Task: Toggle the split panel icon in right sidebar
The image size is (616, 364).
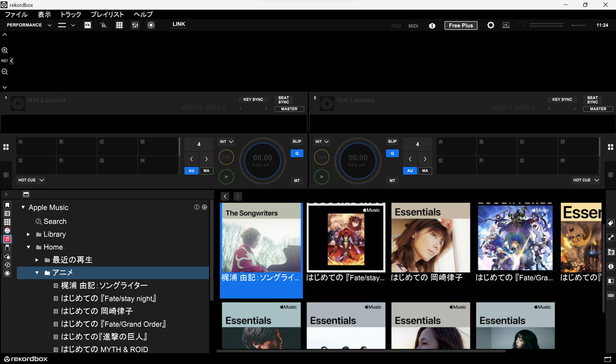Action: 611,281
